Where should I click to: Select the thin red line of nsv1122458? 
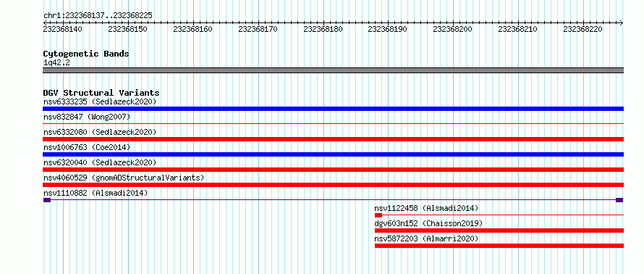(x=503, y=215)
